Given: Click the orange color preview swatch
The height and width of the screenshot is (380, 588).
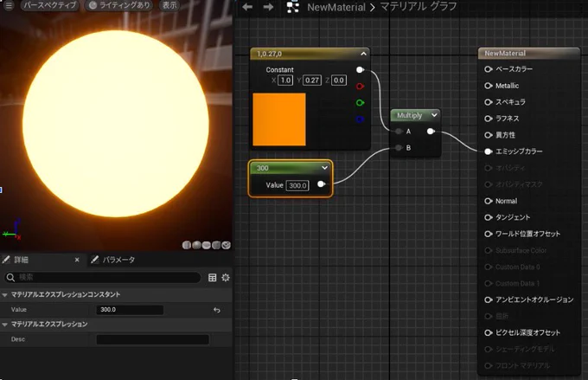Looking at the screenshot, I should point(279,119).
